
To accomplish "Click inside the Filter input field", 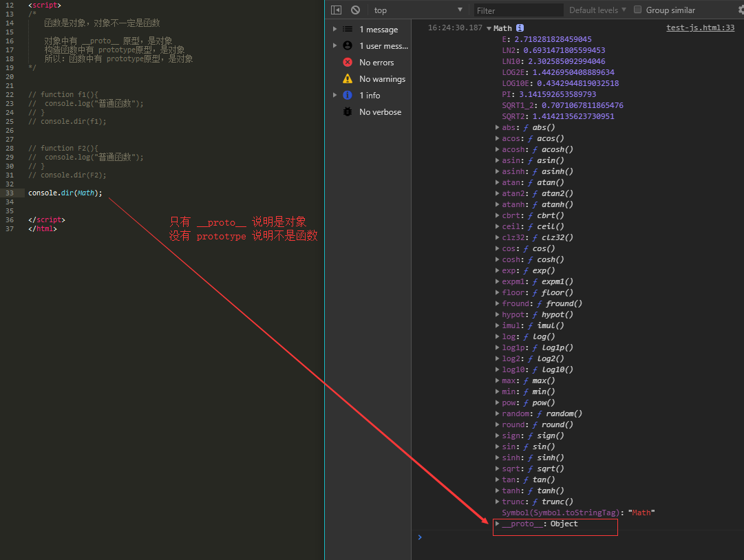I will [x=518, y=10].
